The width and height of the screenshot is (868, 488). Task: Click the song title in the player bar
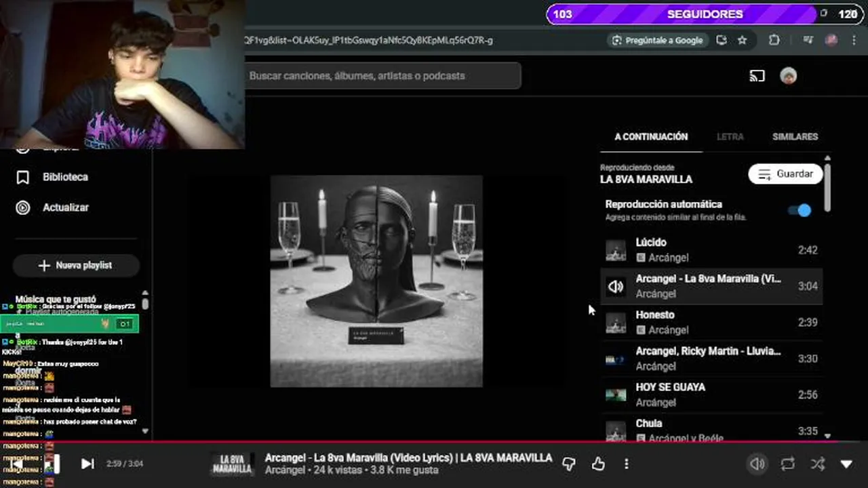(x=408, y=458)
